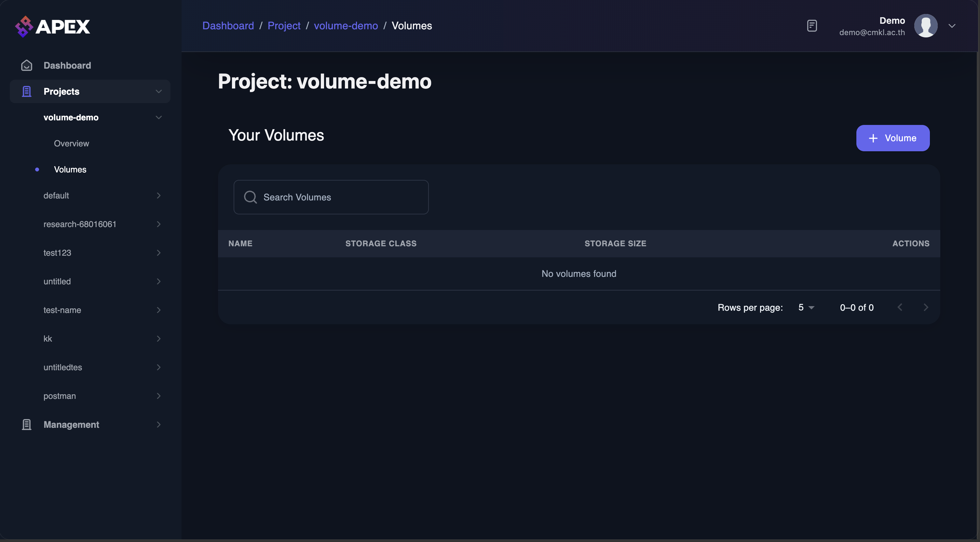Click the STORAGE SIZE column header

pyautogui.click(x=615, y=243)
